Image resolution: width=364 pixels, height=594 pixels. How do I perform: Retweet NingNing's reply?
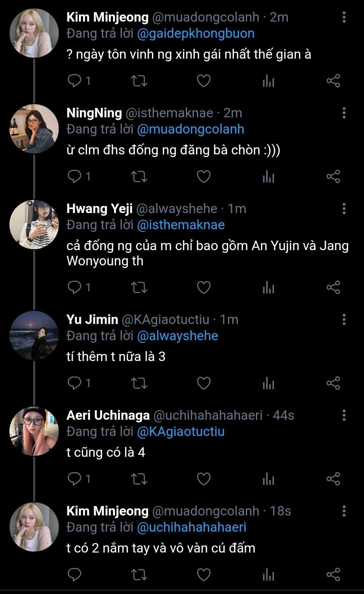coord(139,176)
